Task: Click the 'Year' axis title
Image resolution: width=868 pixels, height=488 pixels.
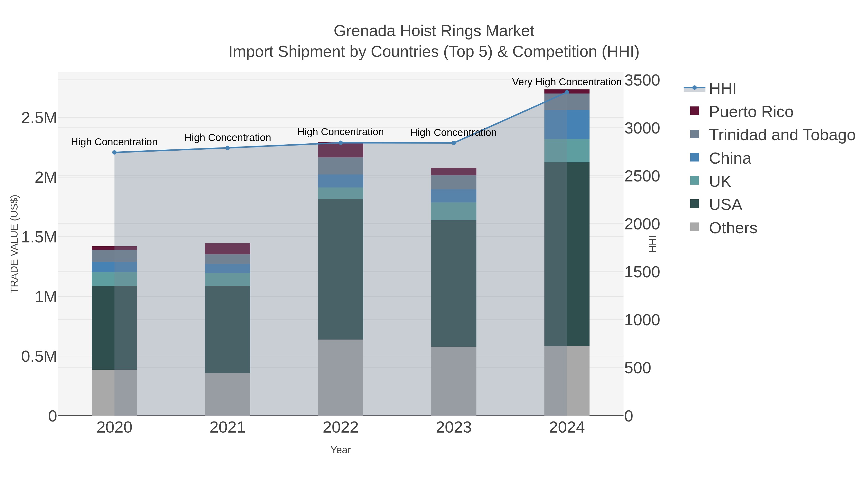Action: click(341, 450)
